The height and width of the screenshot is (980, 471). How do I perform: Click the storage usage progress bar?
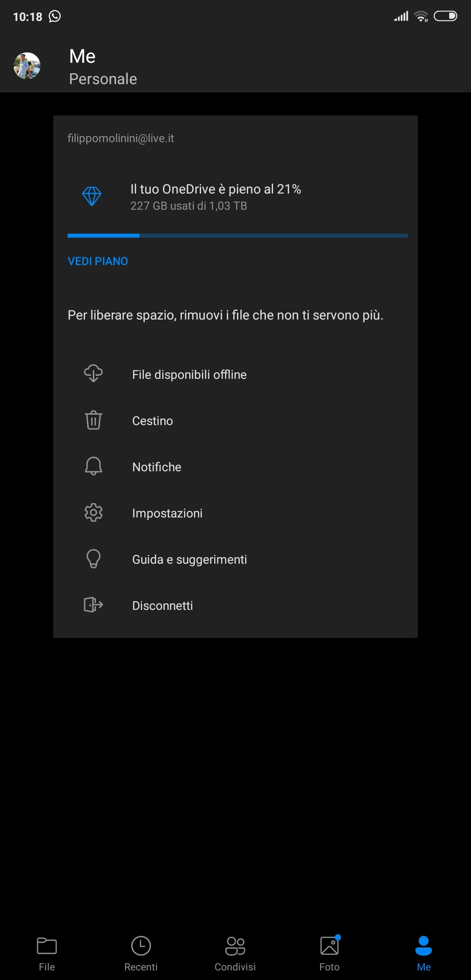pyautogui.click(x=238, y=235)
